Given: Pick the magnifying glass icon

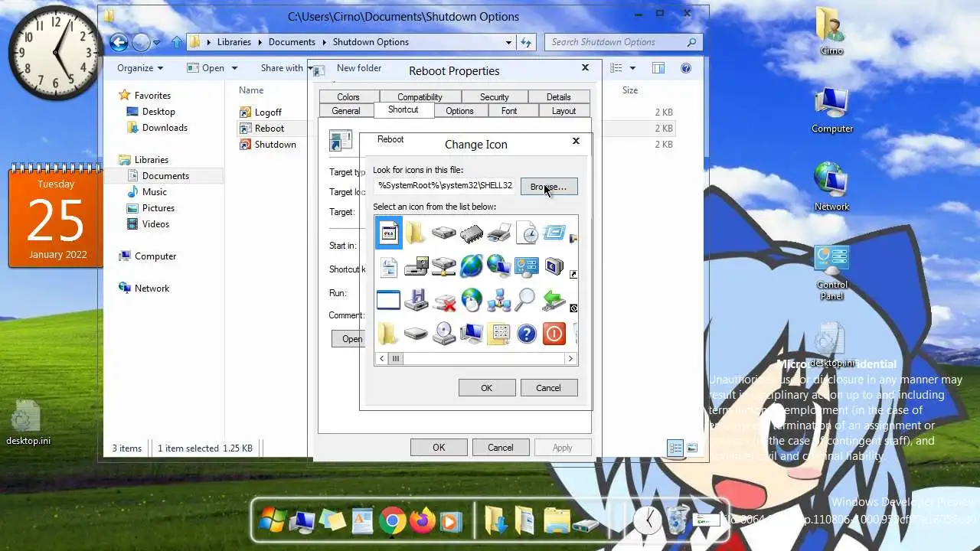Looking at the screenshot, I should click(x=527, y=300).
